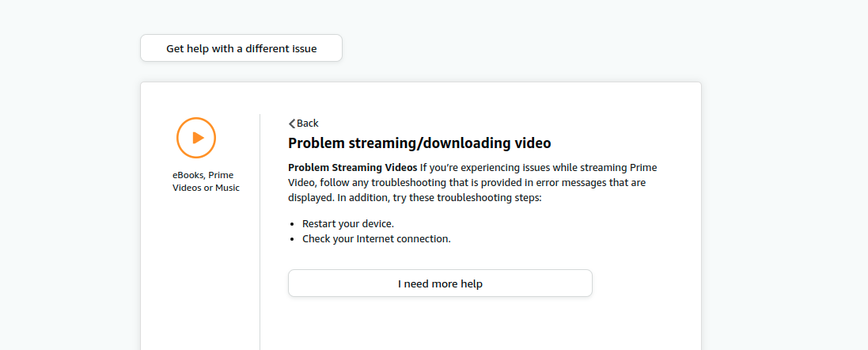This screenshot has height=350, width=868.
Task: Click "Check your Internet connection." list item
Action: coord(377,239)
